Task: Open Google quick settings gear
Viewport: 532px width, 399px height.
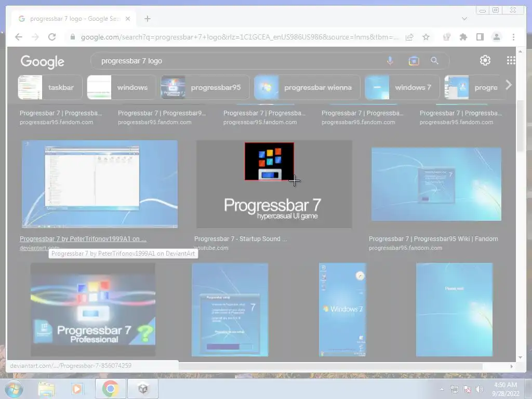Action: click(x=485, y=60)
